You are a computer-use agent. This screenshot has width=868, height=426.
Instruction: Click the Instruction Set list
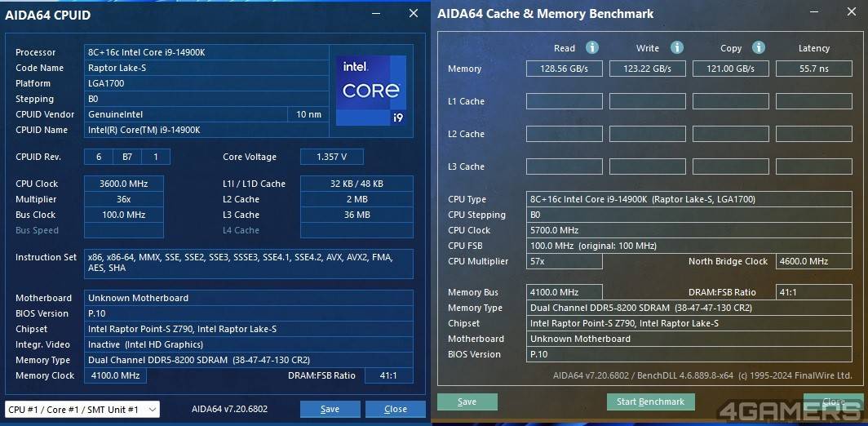[x=249, y=263]
